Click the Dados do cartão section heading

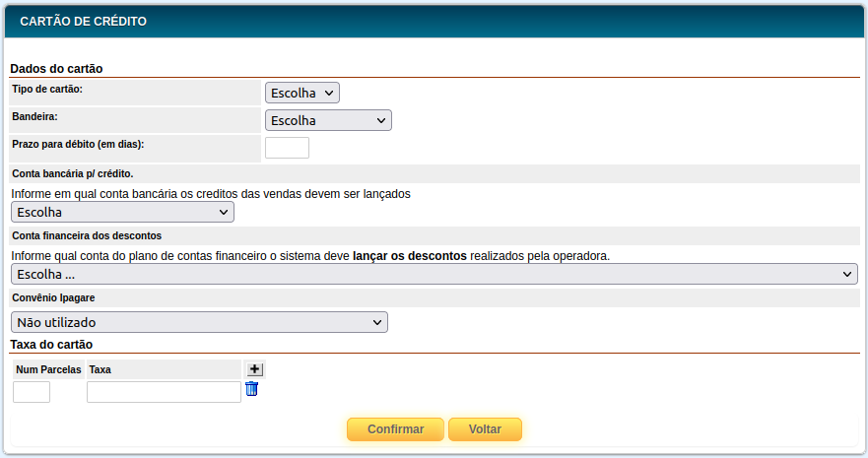point(56,69)
